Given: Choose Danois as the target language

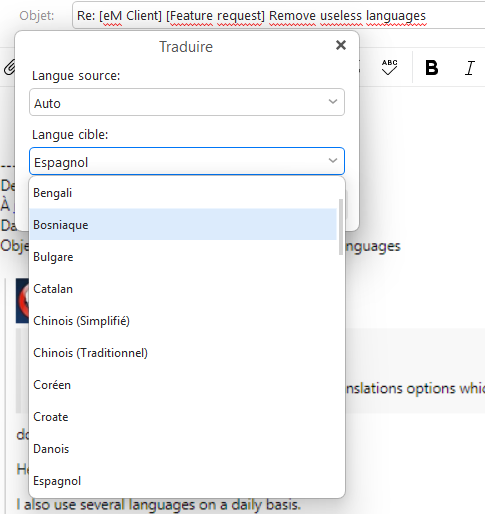Looking at the screenshot, I should point(183,449).
